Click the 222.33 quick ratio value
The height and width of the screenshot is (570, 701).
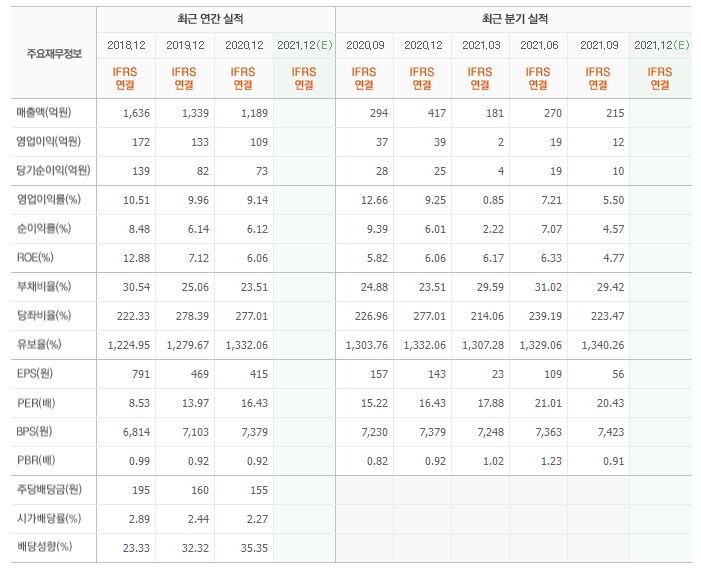point(133,317)
